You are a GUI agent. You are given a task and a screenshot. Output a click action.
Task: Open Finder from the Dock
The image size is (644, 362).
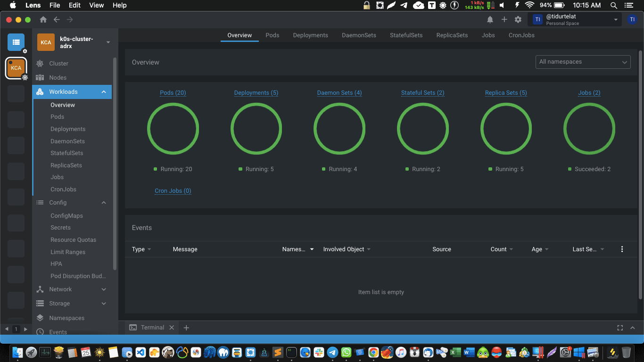17,352
